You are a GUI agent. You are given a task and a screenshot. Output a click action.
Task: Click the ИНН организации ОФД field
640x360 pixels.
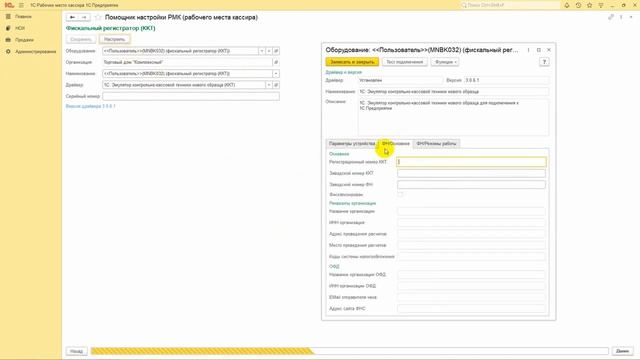471,286
